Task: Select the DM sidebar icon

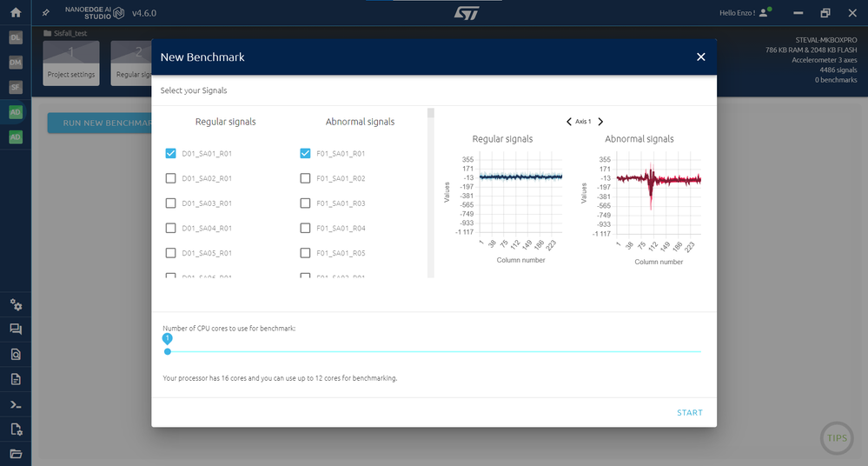Action: point(16,63)
